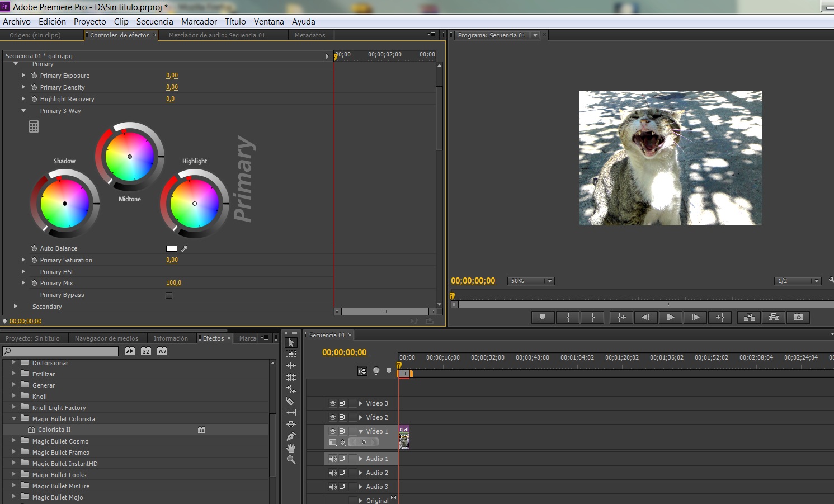Viewport: 834px width, 504px height.
Task: Click Primary Mix value 100,0
Action: 173,283
